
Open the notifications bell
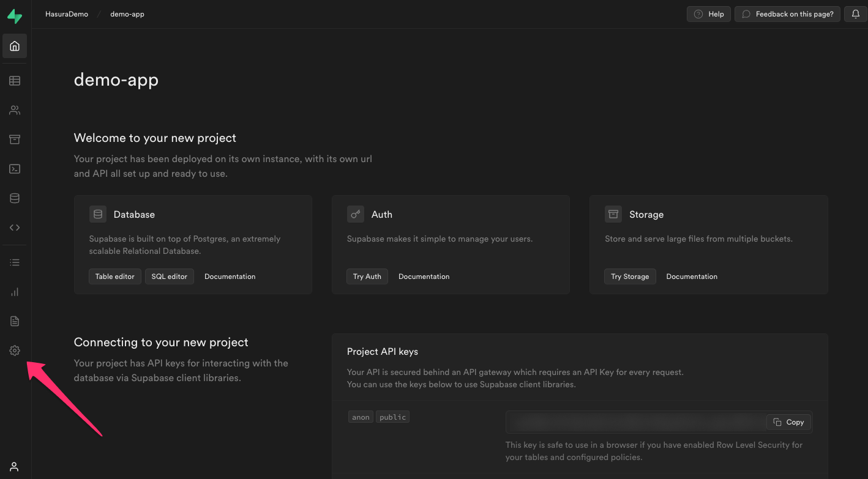click(x=855, y=13)
